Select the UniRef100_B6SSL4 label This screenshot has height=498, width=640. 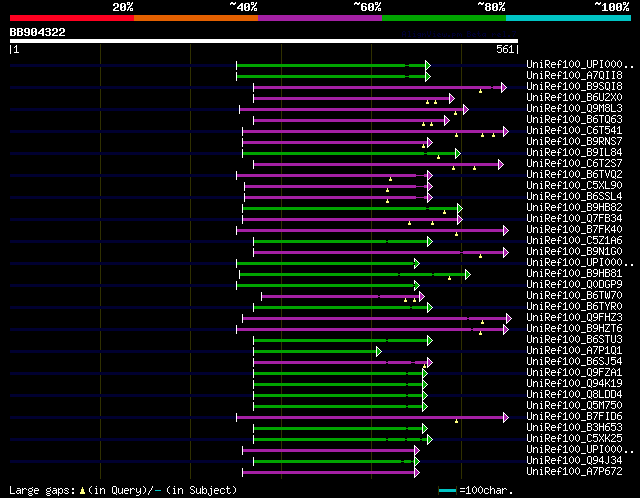pos(574,197)
